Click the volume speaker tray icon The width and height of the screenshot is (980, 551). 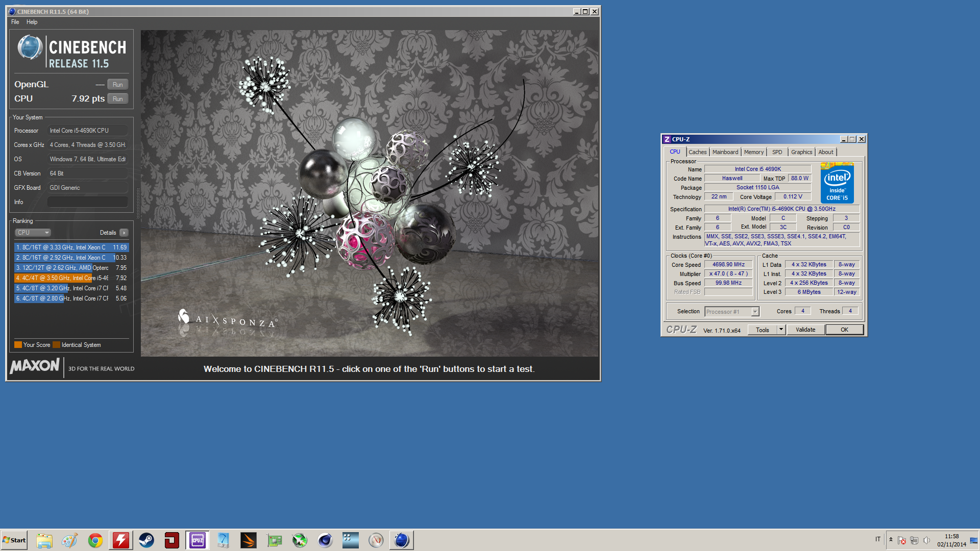[x=926, y=540]
